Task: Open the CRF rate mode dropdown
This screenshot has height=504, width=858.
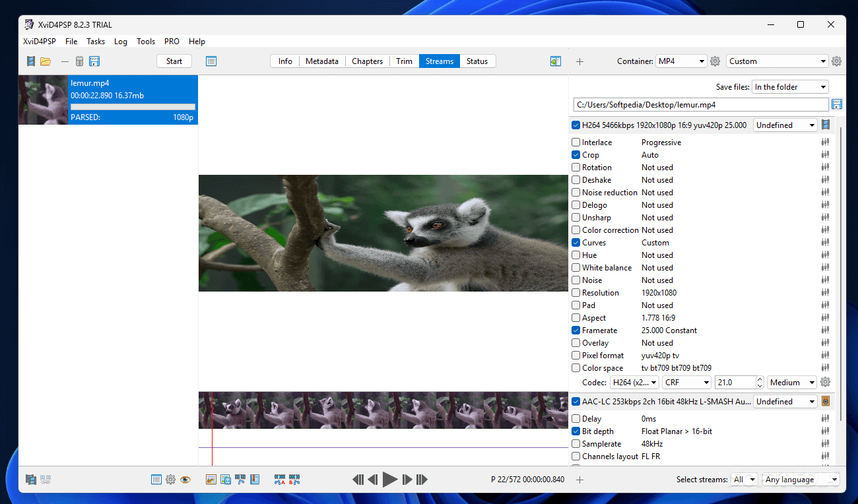Action: pyautogui.click(x=686, y=383)
